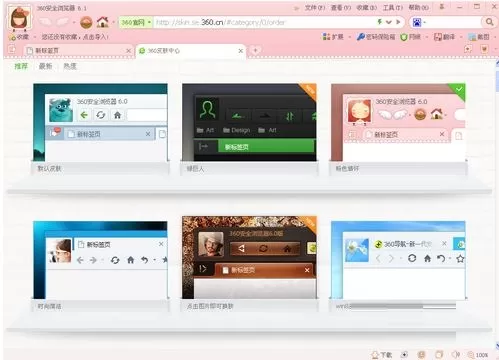Click the rounded square icon in status bar

tap(439, 355)
